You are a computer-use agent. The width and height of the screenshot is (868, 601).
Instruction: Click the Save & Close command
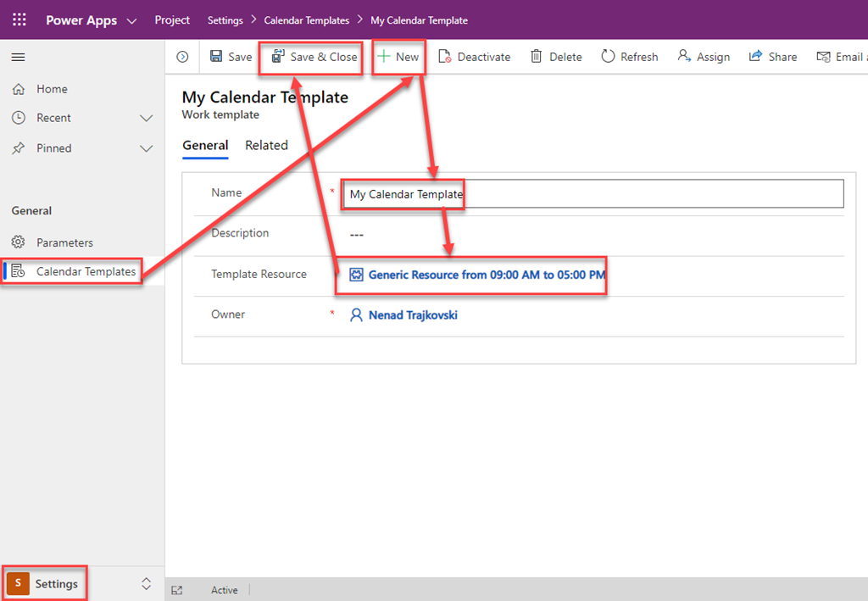pyautogui.click(x=314, y=57)
